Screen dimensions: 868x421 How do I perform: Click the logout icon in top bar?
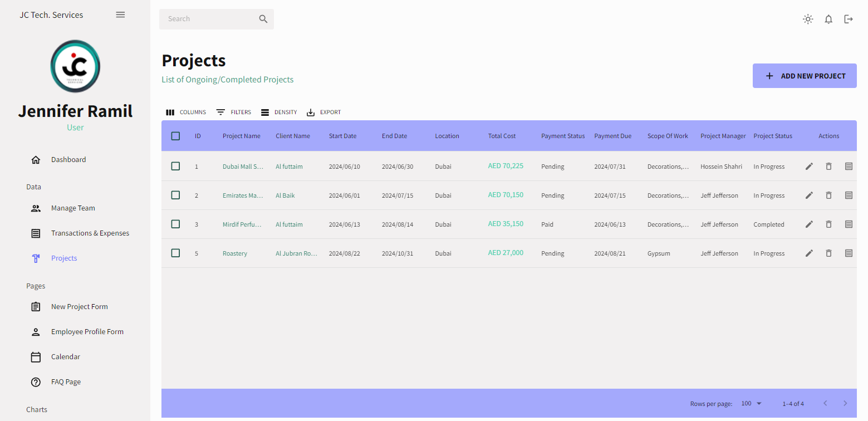[x=849, y=19]
